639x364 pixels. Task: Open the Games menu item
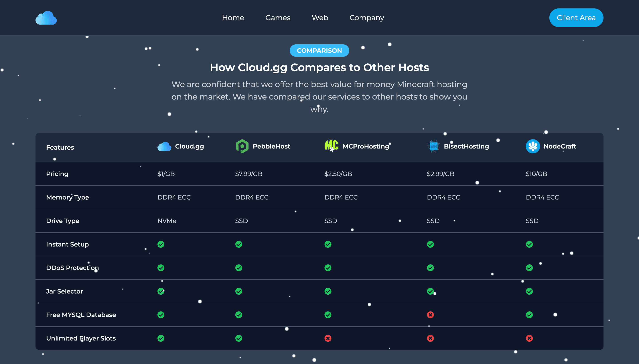278,18
